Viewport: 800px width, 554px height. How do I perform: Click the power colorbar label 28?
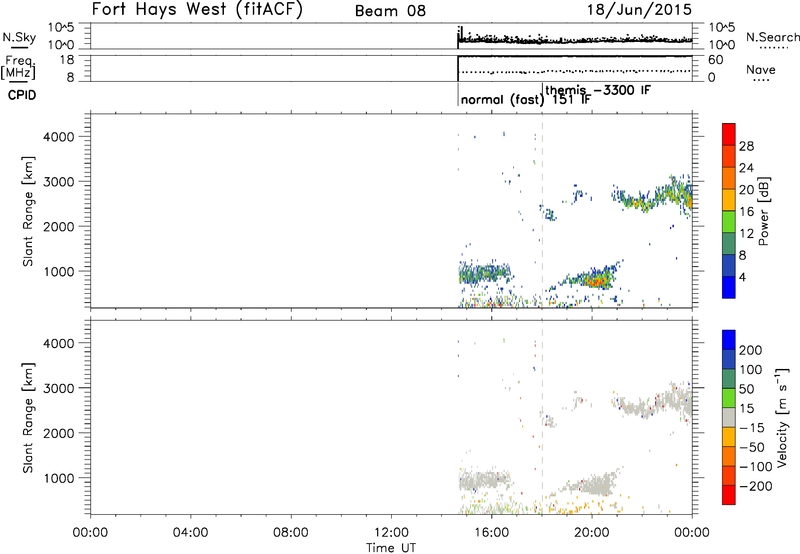click(x=746, y=146)
